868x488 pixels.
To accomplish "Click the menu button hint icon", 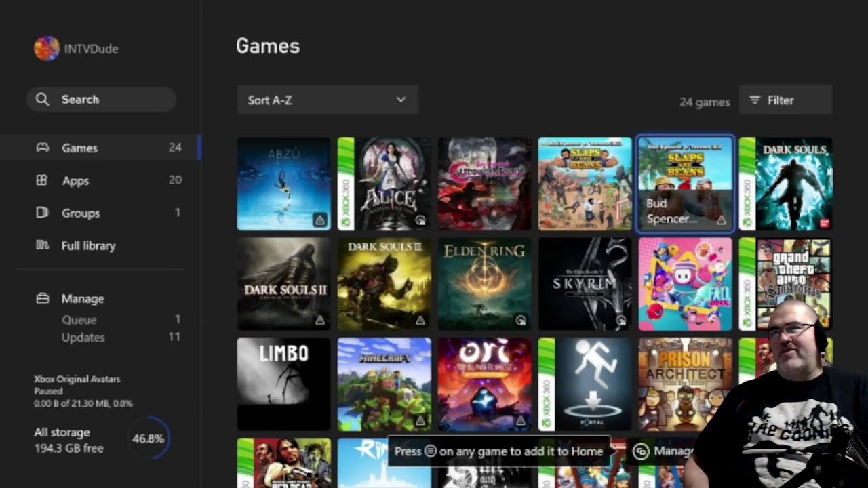I will 430,451.
